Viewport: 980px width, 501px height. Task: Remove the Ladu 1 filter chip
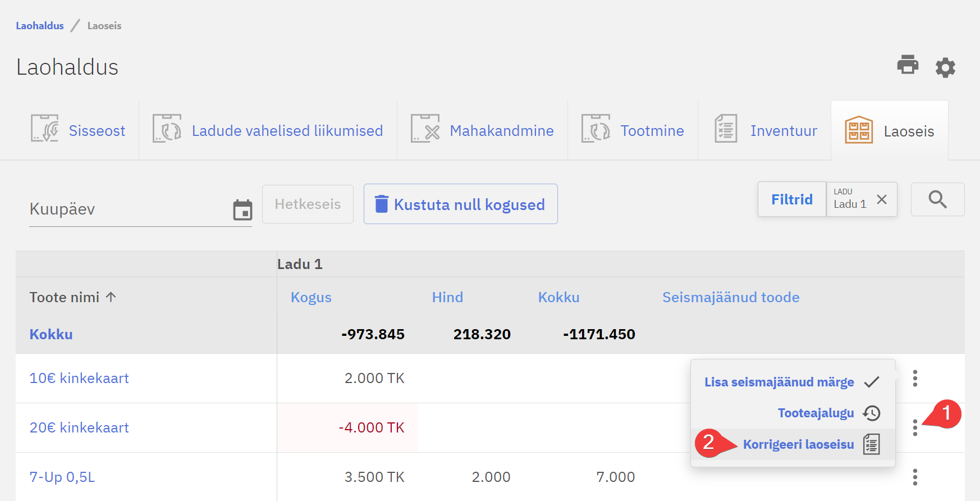click(882, 199)
